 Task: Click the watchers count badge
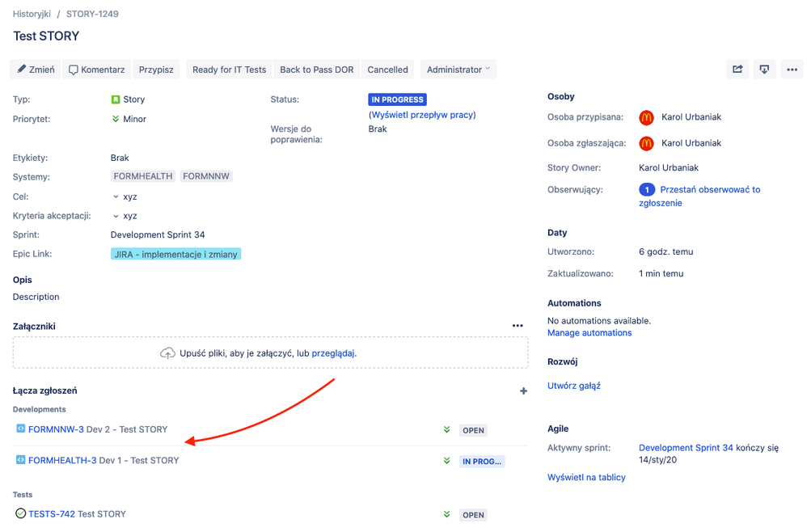coord(647,190)
